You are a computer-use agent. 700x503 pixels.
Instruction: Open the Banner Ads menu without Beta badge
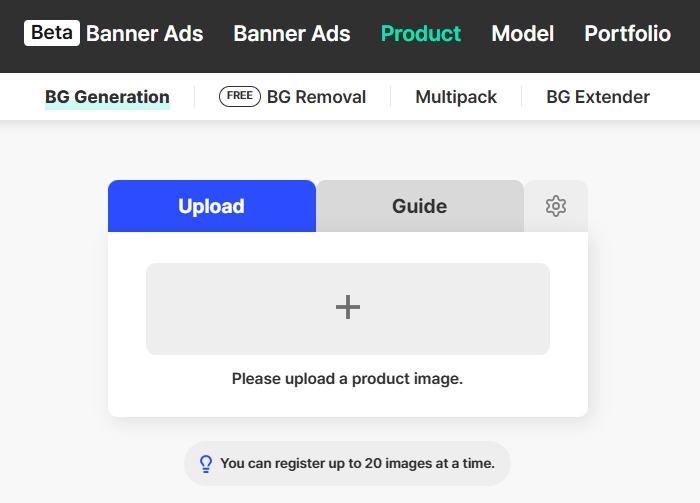click(292, 33)
